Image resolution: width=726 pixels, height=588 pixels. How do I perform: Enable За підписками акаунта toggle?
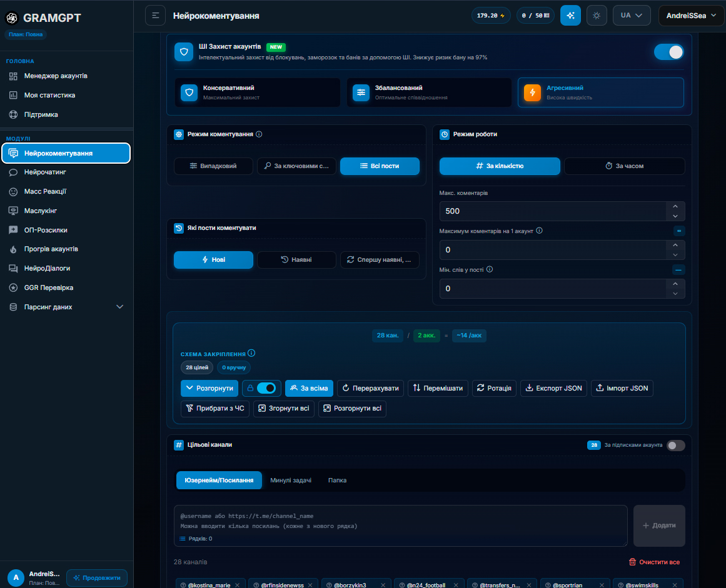coord(675,445)
